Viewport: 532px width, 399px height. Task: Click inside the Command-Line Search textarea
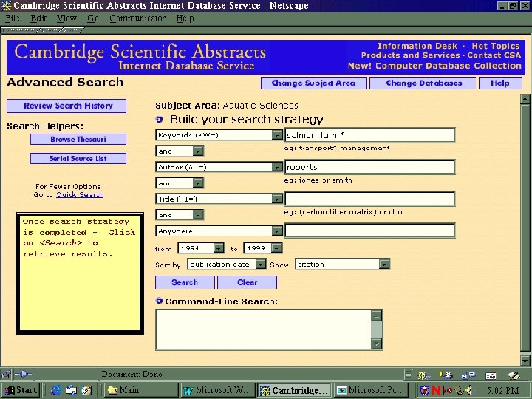click(x=264, y=329)
